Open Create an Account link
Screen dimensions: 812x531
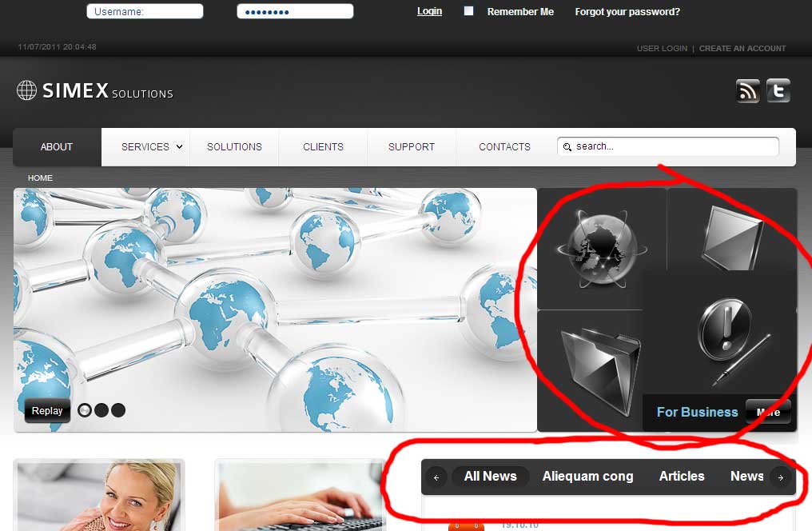tap(742, 48)
